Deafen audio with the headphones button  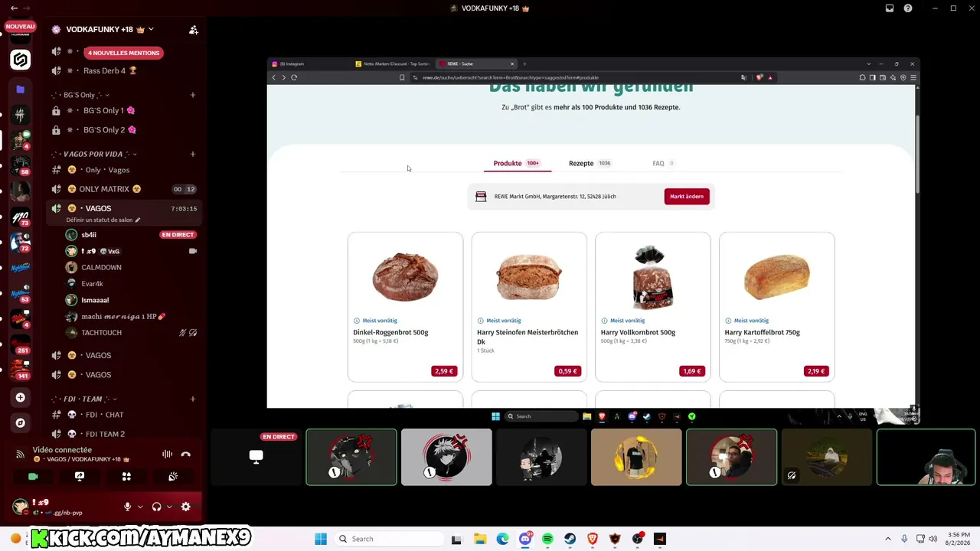tap(157, 507)
